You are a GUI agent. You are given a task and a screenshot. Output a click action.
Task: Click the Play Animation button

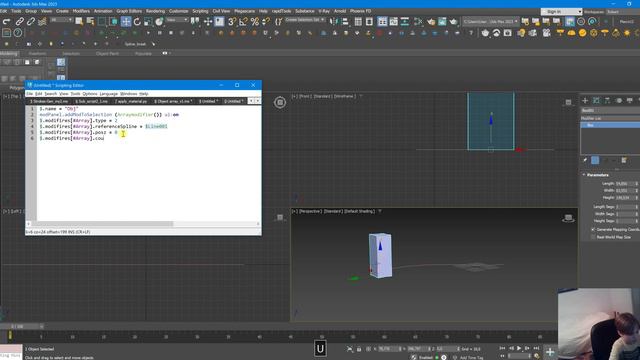[x=519, y=348]
